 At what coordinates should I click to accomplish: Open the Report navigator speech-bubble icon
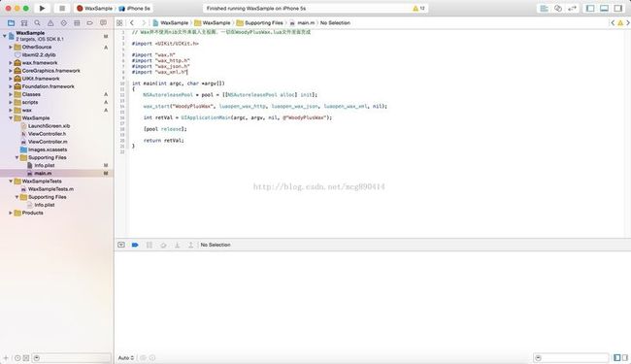[x=103, y=23]
